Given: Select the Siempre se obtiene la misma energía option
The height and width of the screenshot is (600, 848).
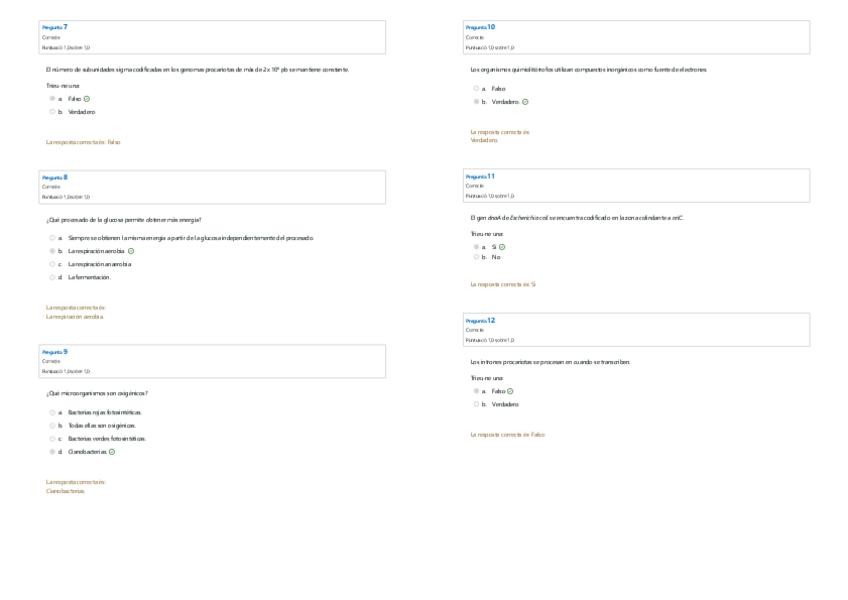Looking at the screenshot, I should point(52,238).
